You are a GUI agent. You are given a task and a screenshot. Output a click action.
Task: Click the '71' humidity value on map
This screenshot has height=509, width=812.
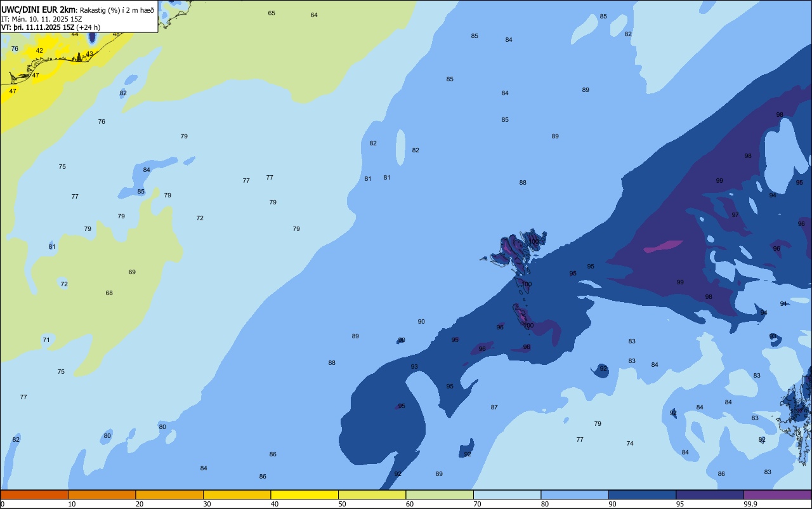click(46, 340)
